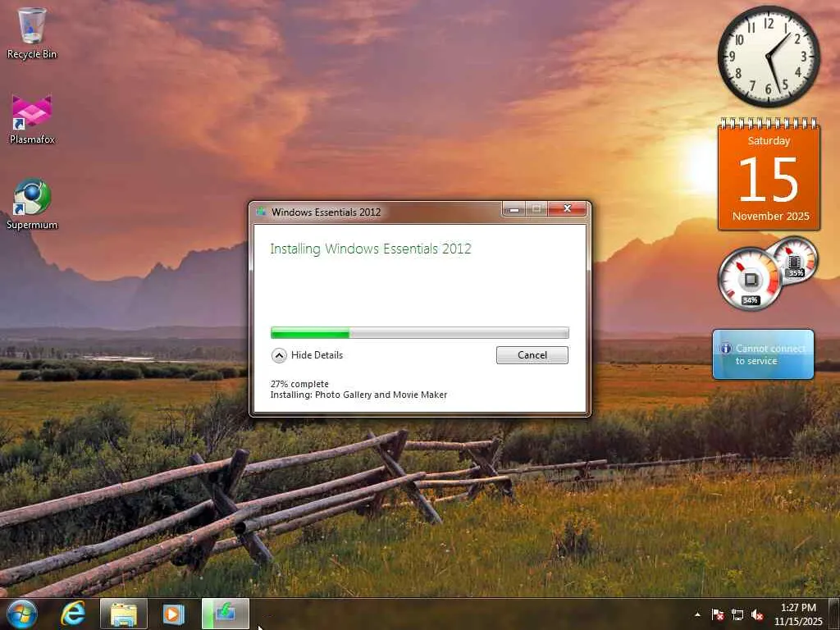This screenshot has height=630, width=840.
Task: Click the muted volume tray icon
Action: pyautogui.click(x=757, y=614)
